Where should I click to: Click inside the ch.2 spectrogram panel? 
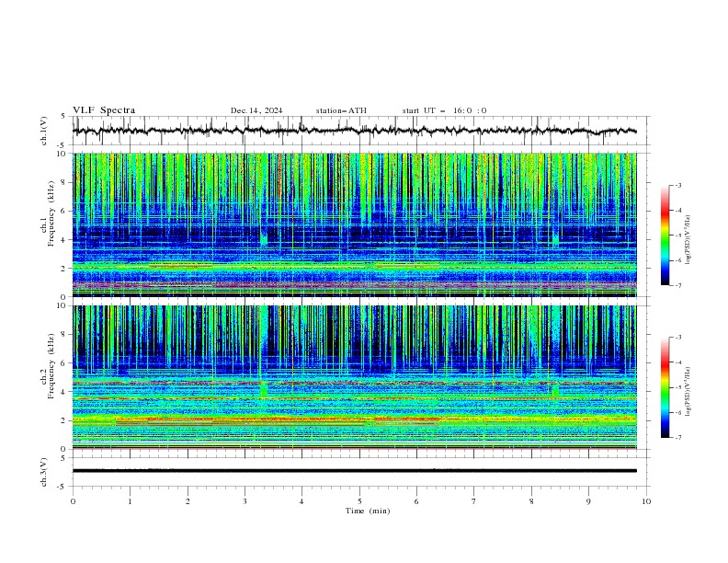[x=355, y=377]
